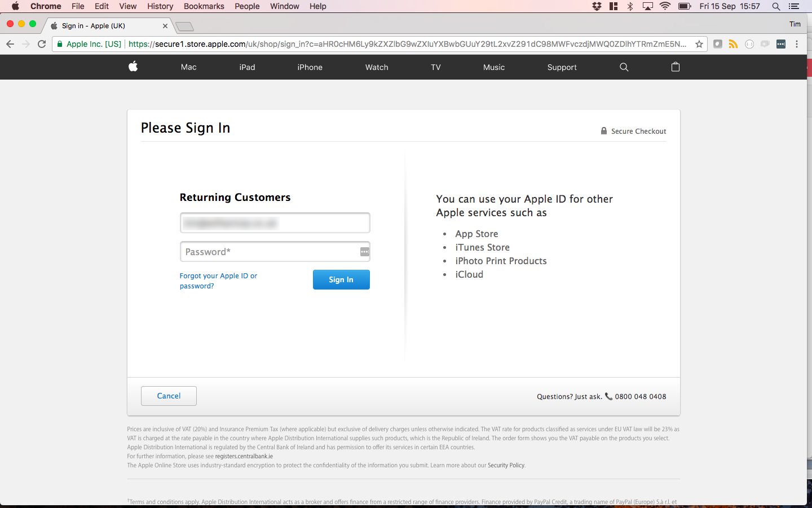The image size is (812, 508).
Task: Click the Tim profile button in Chrome
Action: pos(795,24)
